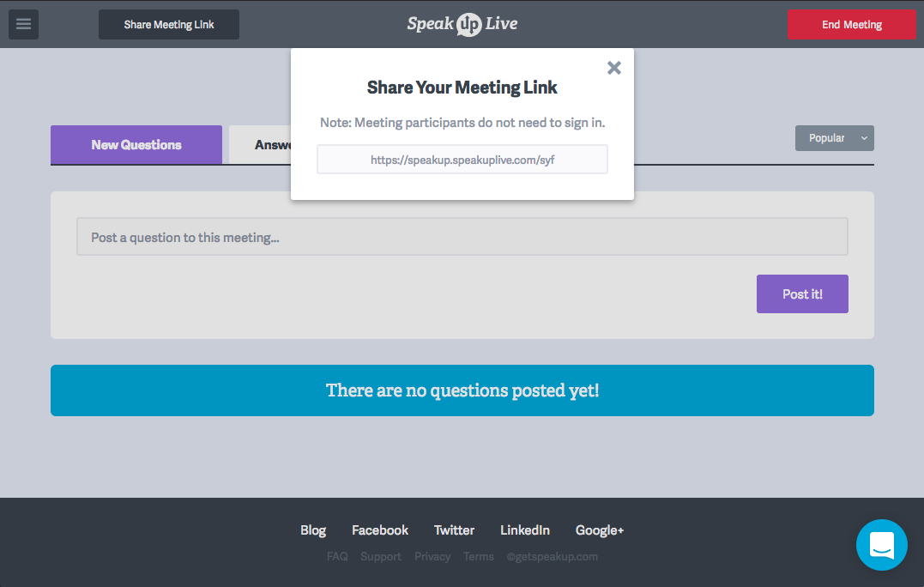Image resolution: width=924 pixels, height=587 pixels.
Task: Click the 'There are no questions posted yet!' banner
Action: click(462, 390)
